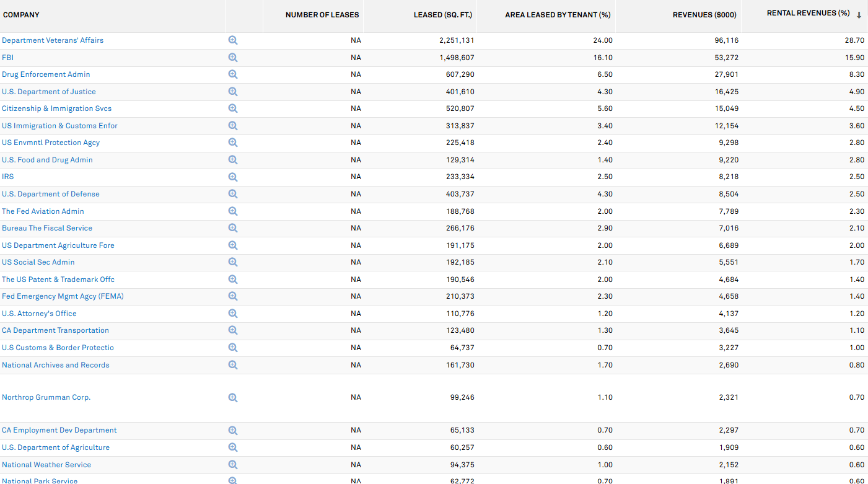Open magnifier for US Social Sec Admin
The image size is (868, 484).
pyautogui.click(x=232, y=262)
